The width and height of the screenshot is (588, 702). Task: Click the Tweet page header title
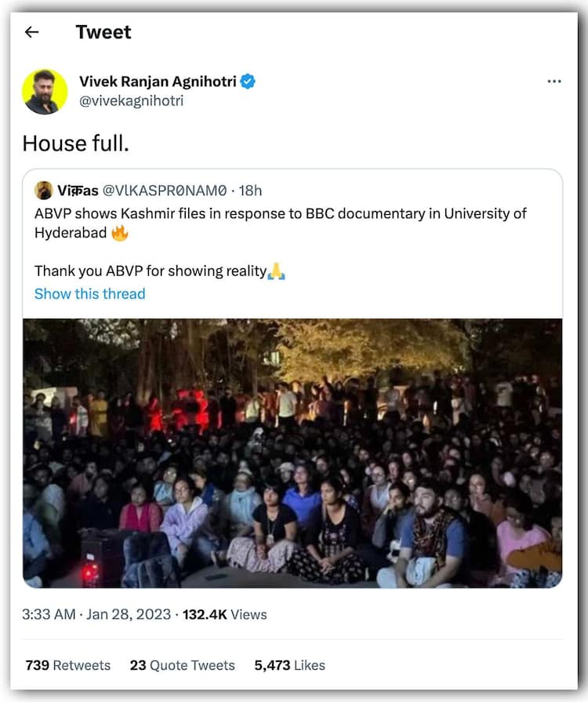(x=103, y=32)
